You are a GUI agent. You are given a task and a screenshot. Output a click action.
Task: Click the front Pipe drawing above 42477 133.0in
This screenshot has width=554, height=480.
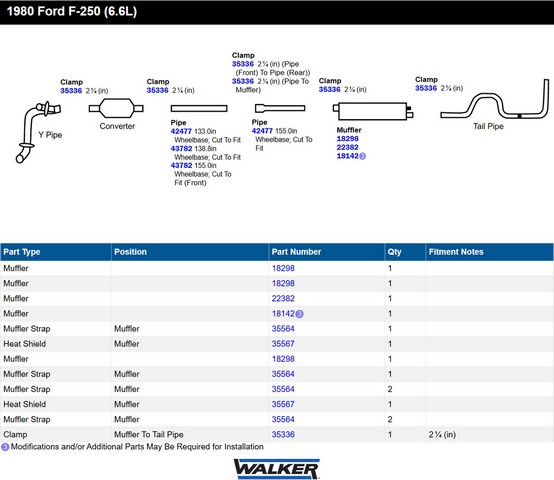[199, 108]
